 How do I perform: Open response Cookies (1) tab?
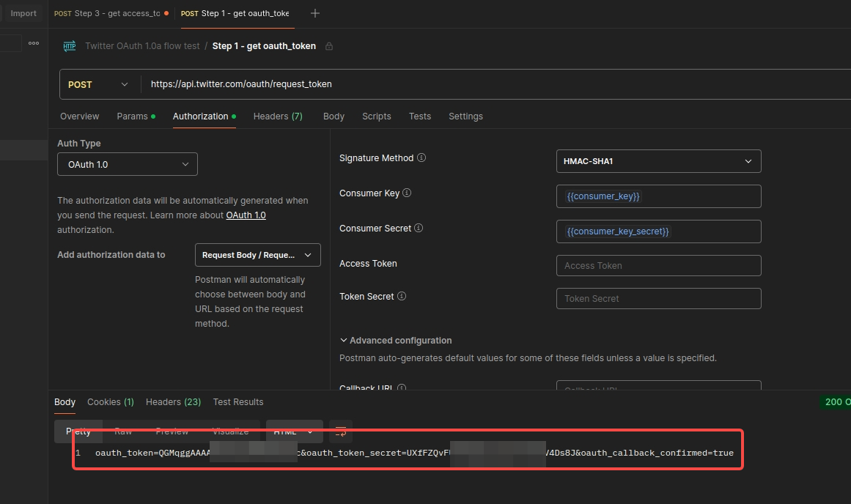[x=111, y=402]
